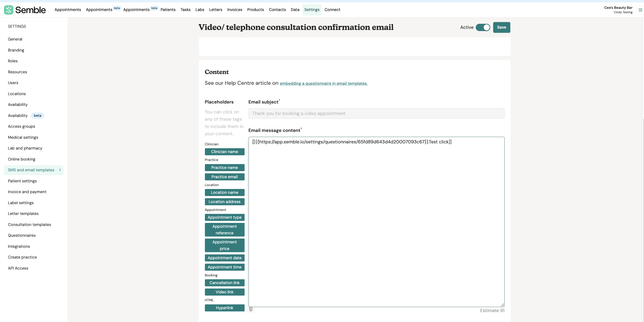Open Letter templates settings
Viewport: 644px width, 322px height.
23,213
